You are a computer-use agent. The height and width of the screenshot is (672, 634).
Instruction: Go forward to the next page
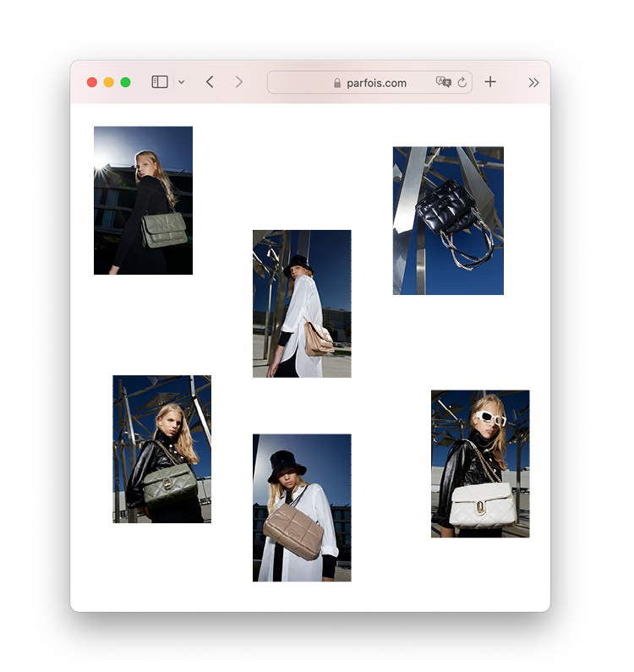click(x=238, y=82)
